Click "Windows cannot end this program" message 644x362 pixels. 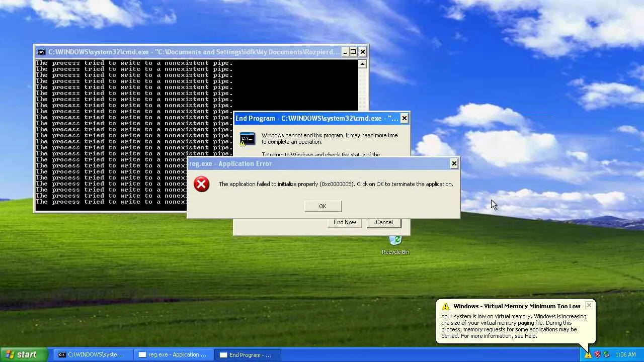(x=330, y=138)
